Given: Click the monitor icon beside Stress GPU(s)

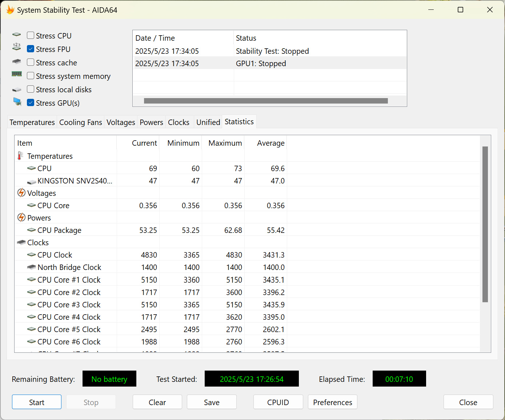Looking at the screenshot, I should tap(17, 102).
